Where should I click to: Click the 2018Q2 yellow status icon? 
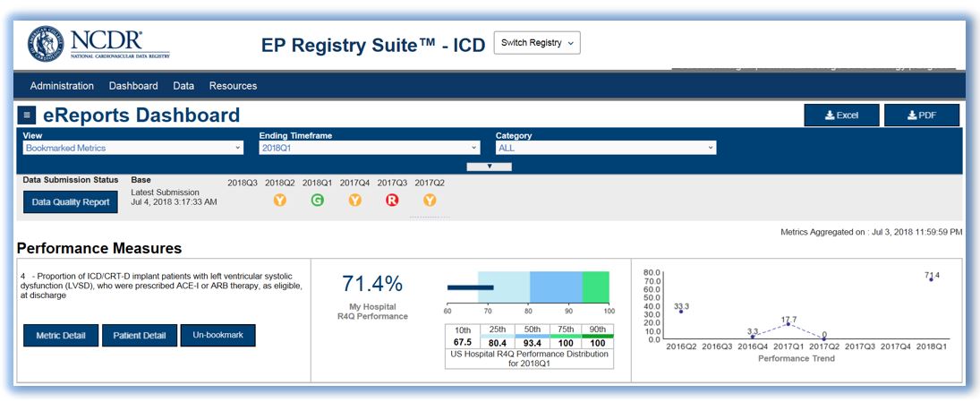[x=280, y=201]
